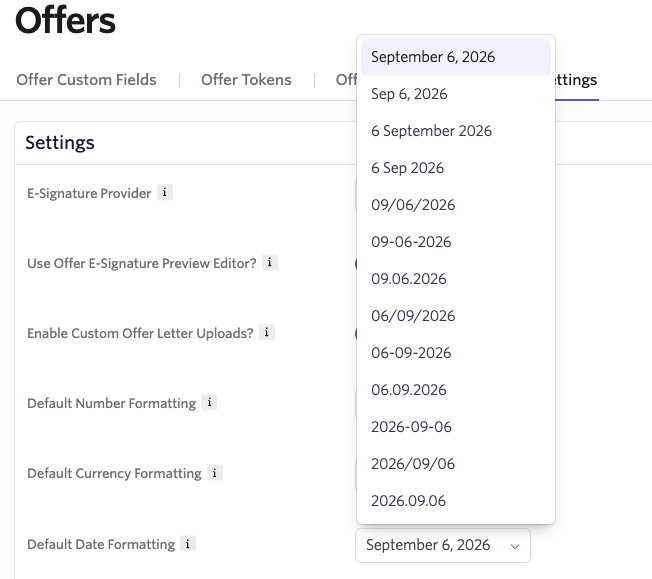This screenshot has height=579, width=652.
Task: Pick "09.06.2026" from the date list
Action: (x=409, y=279)
